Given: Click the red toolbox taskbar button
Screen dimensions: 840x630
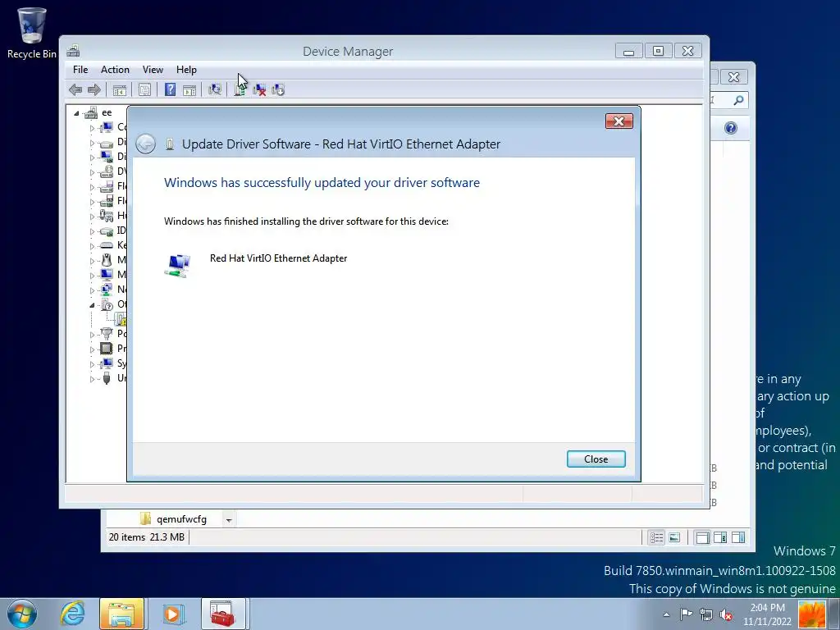Looking at the screenshot, I should tap(223, 614).
